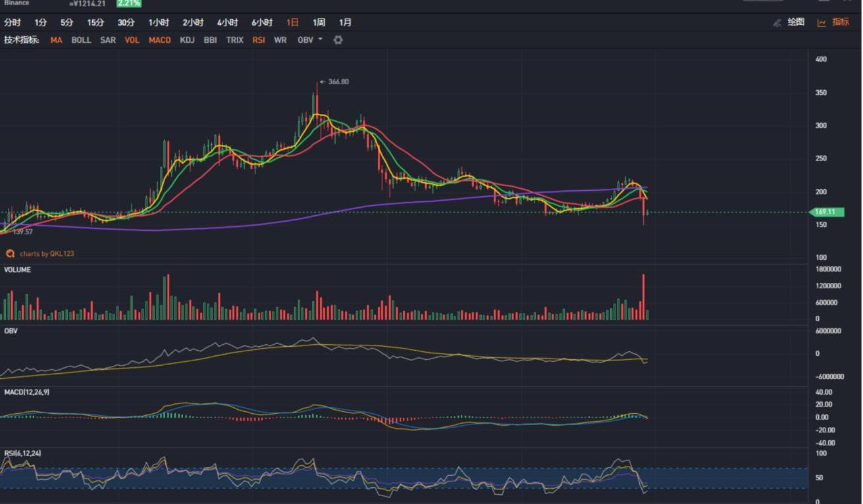Open indicator settings gear icon

tap(338, 40)
